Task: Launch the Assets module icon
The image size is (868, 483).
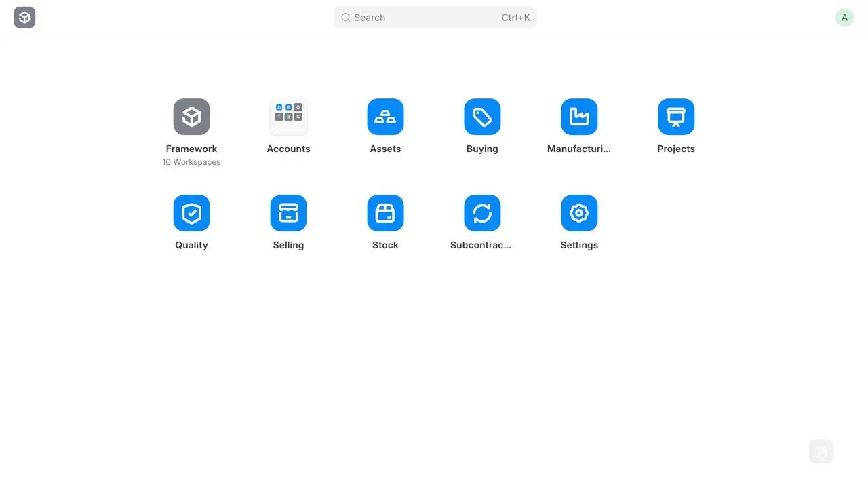Action: point(385,117)
